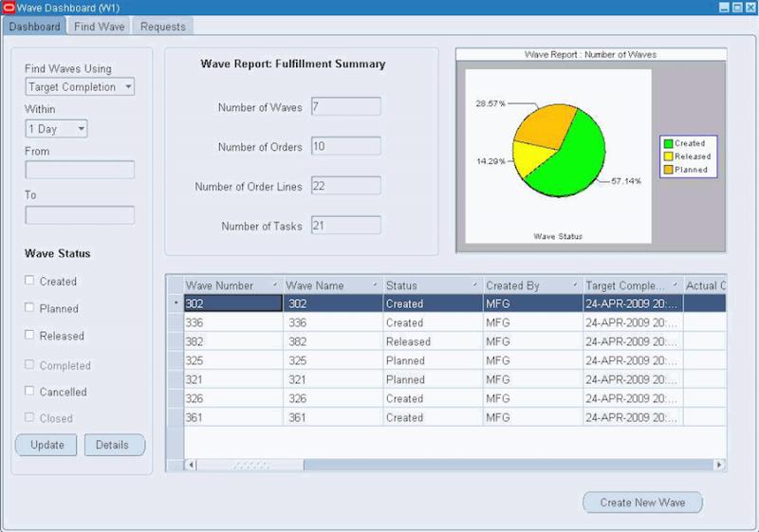
Task: Click the Update button
Action: click(x=46, y=445)
